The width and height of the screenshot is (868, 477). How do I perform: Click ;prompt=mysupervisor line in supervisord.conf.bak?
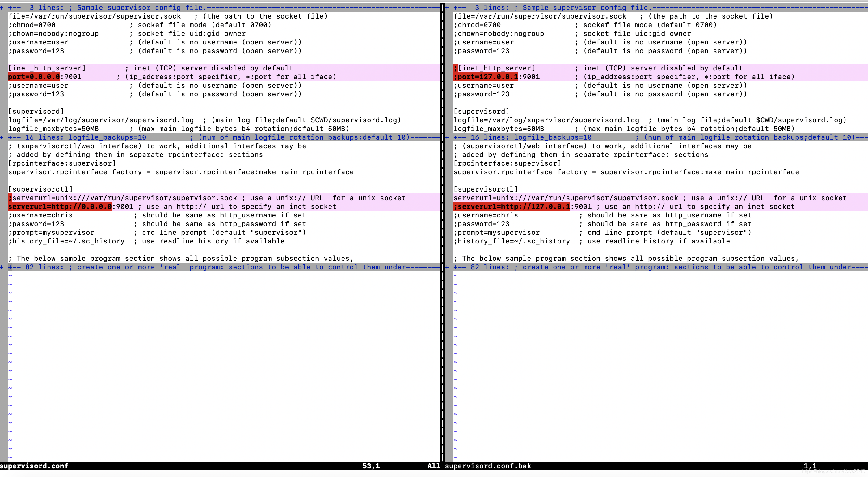point(602,233)
